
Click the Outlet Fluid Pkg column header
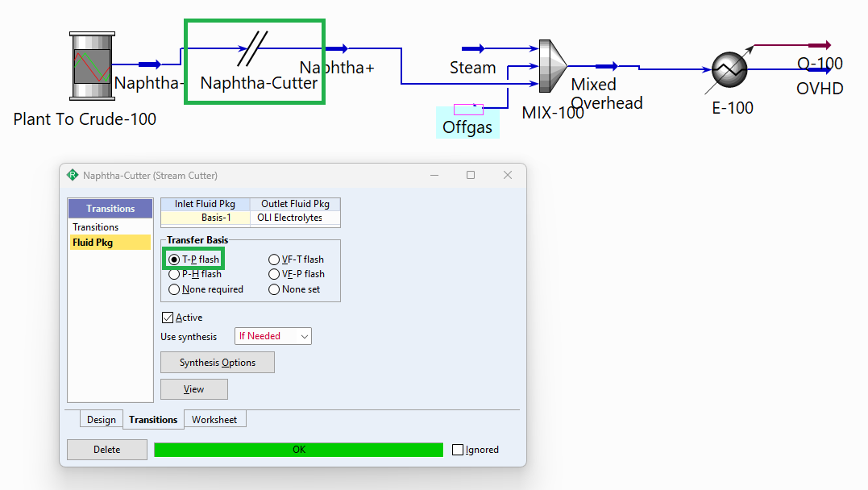pos(295,204)
